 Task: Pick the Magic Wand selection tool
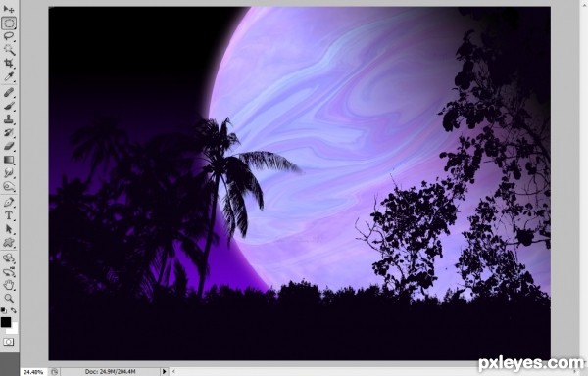tap(9, 50)
